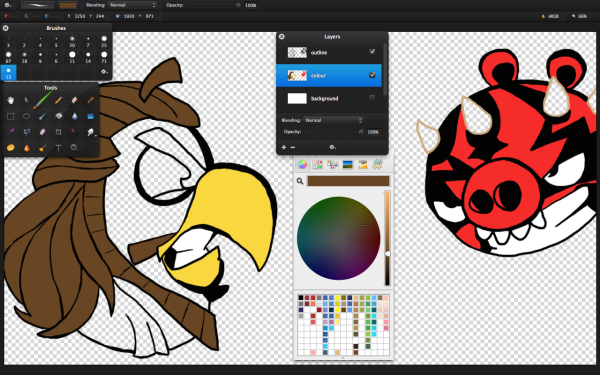
Task: Open the color palettes tab
Action: [x=333, y=165]
